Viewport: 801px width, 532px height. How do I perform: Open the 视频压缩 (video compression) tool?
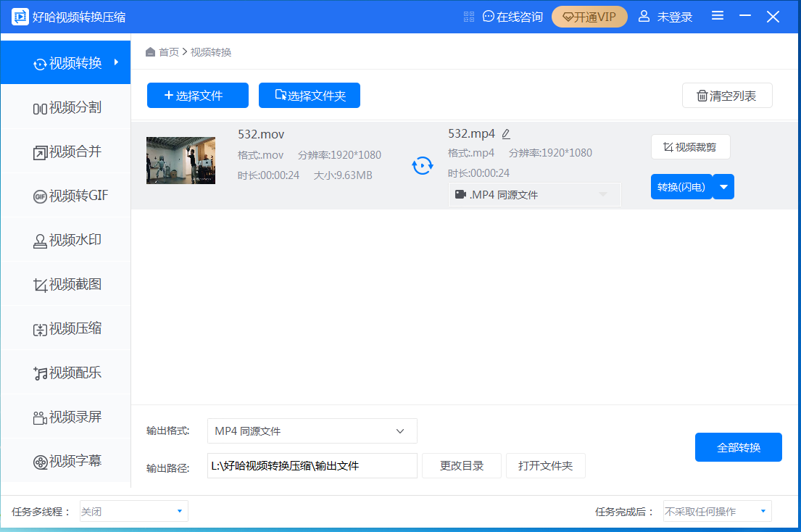(65, 328)
